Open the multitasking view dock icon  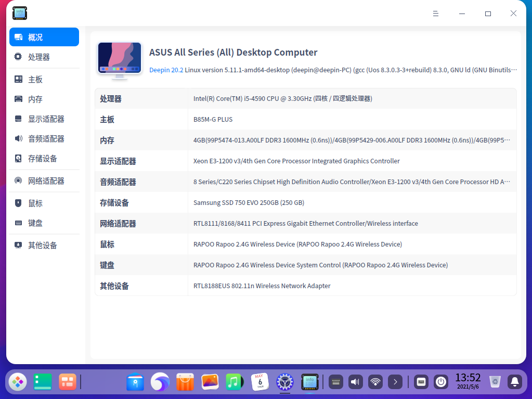pyautogui.click(x=68, y=382)
